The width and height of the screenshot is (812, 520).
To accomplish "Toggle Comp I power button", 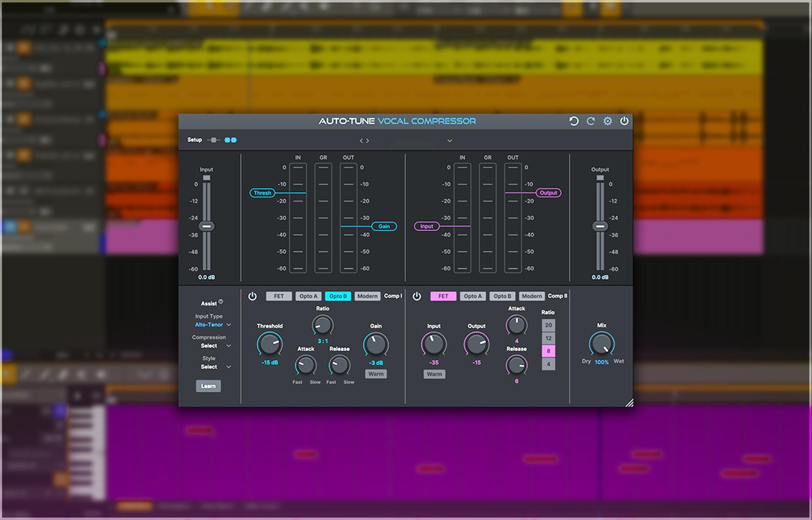I will click(x=252, y=296).
